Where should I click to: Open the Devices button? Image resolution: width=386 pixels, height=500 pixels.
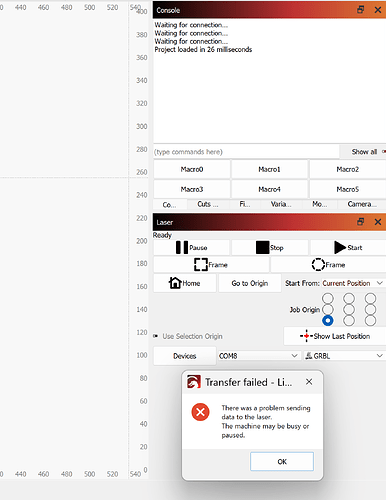point(185,356)
